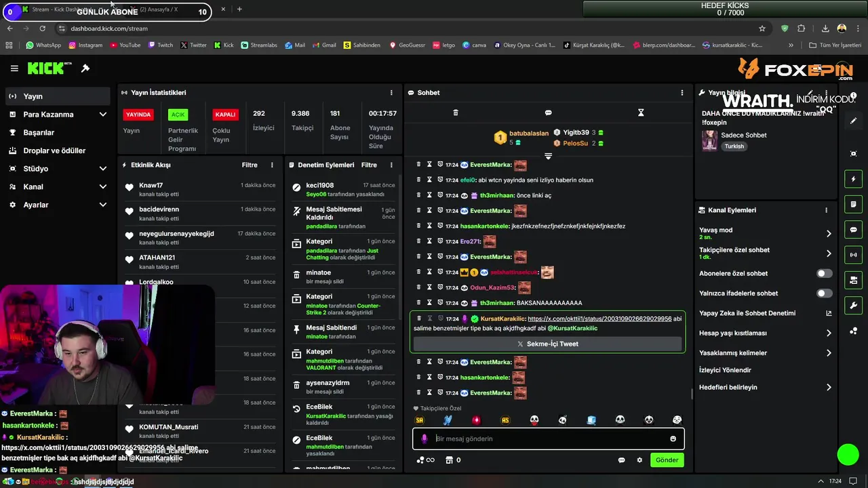The height and width of the screenshot is (488, 868).
Task: Open Takipçilere özel sohbet settings arrow
Action: (x=829, y=253)
